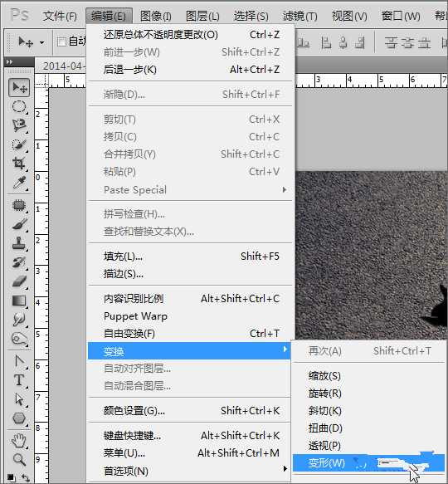Choose 菜单(U)... menus entry
Viewport: 448px width, 484px height.
coord(189,452)
